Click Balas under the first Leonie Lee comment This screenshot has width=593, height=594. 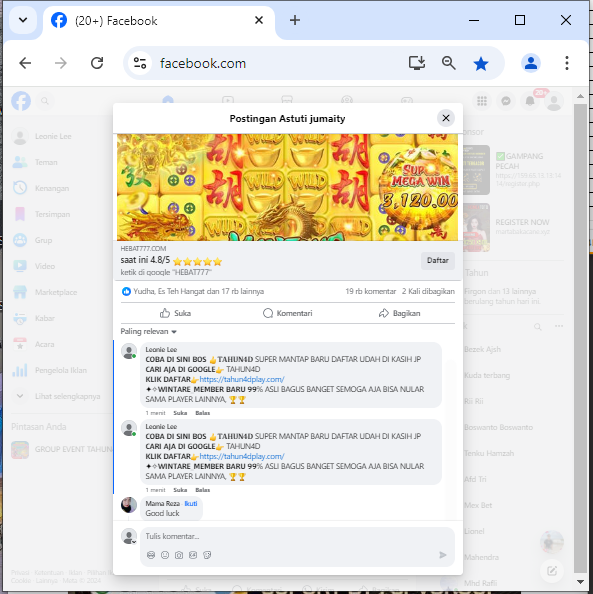pyautogui.click(x=202, y=413)
